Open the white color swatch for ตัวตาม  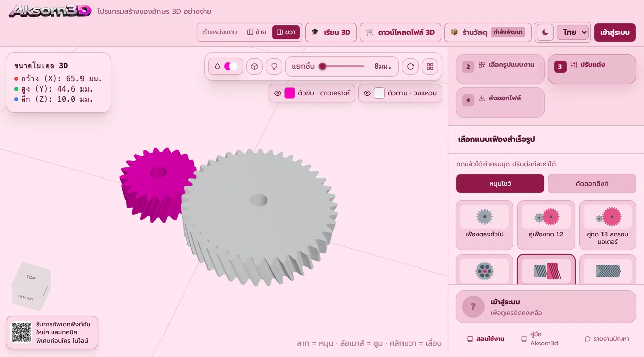coord(379,93)
